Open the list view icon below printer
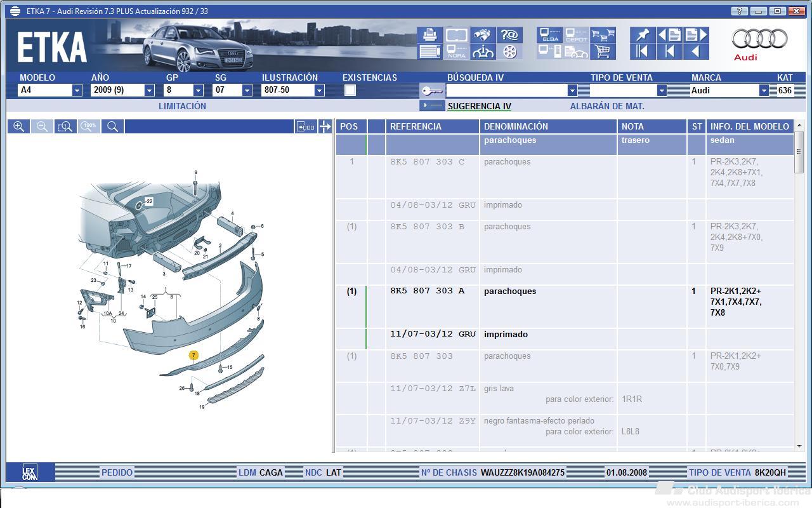Screen dimensions: 812x508 [429, 52]
